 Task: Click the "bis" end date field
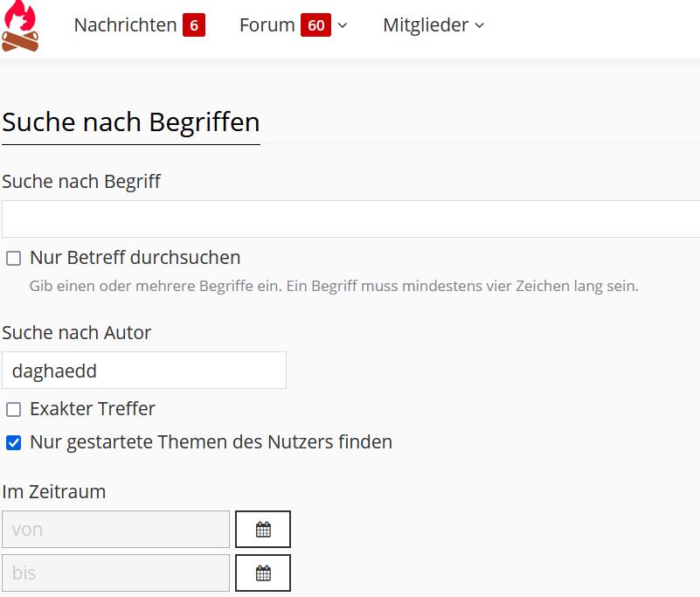115,573
